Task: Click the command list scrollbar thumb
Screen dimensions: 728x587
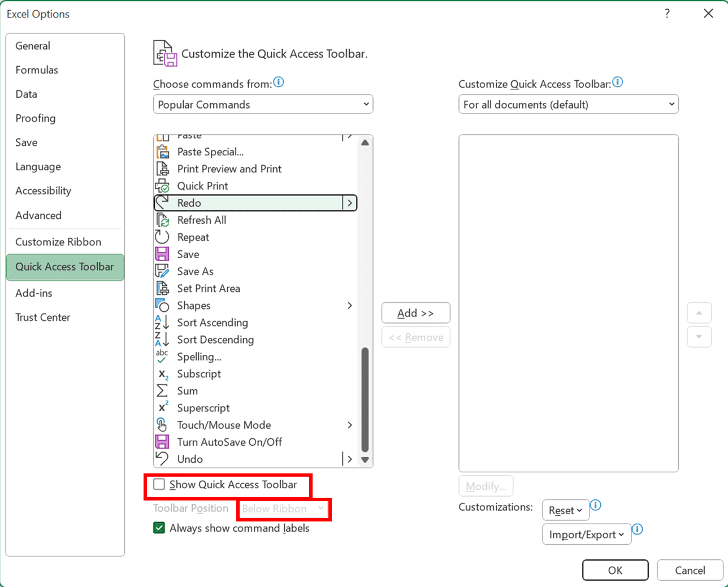Action: pos(365,400)
